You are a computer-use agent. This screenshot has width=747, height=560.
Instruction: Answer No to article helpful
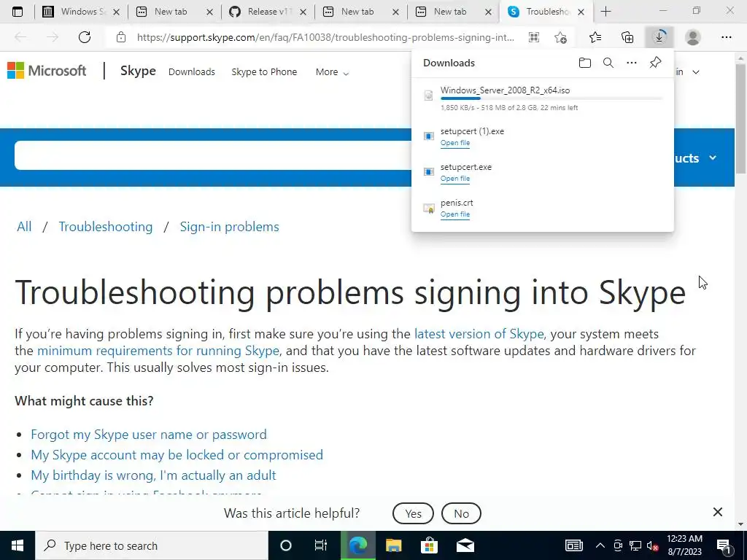point(461,513)
